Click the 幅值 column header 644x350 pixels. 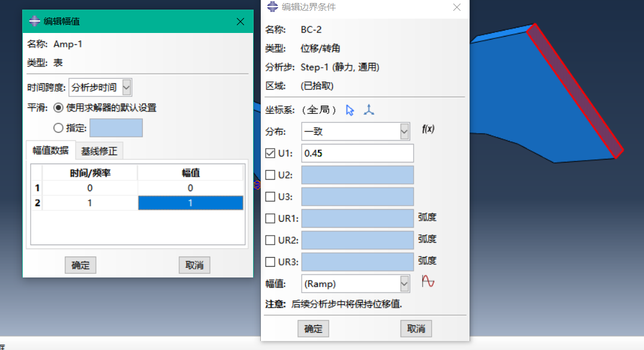click(191, 173)
